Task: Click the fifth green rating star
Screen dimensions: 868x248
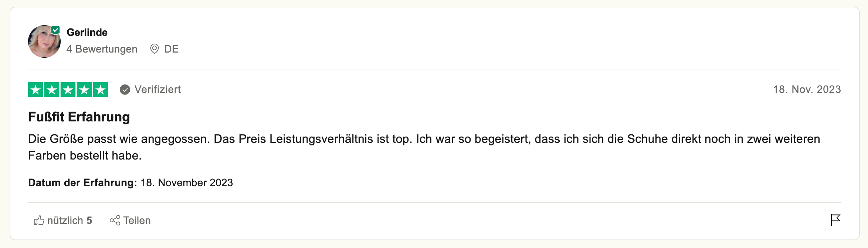Action: click(100, 90)
